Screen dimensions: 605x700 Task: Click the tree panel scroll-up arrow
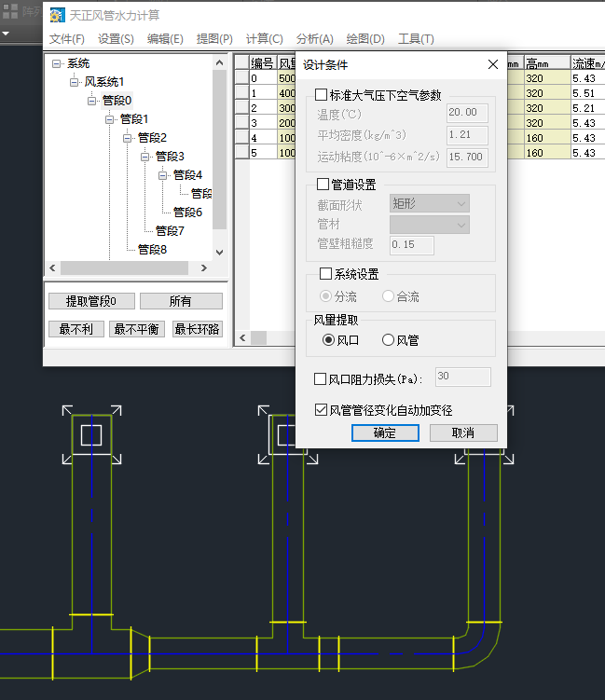point(220,62)
